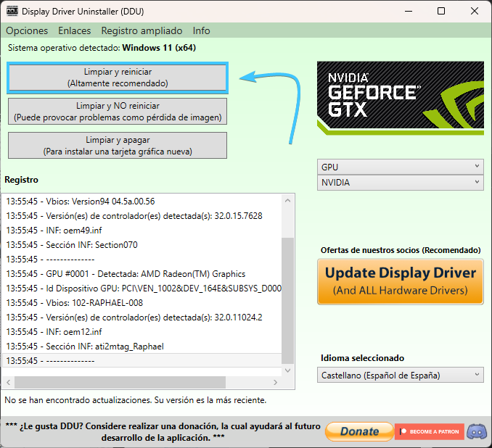Expand the NVIDIA vendor dropdown
492x448 pixels.
click(401, 183)
